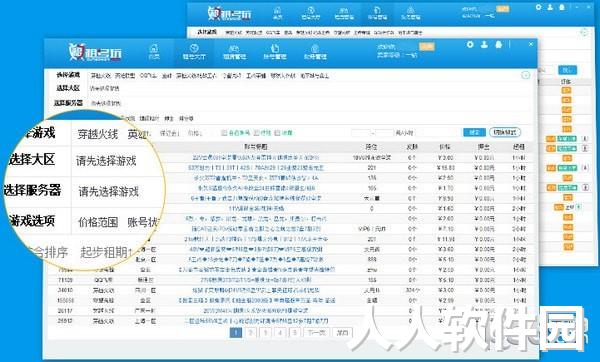Click the 末页 last page button
Viewport: 600px width, 362px height.
[342, 332]
